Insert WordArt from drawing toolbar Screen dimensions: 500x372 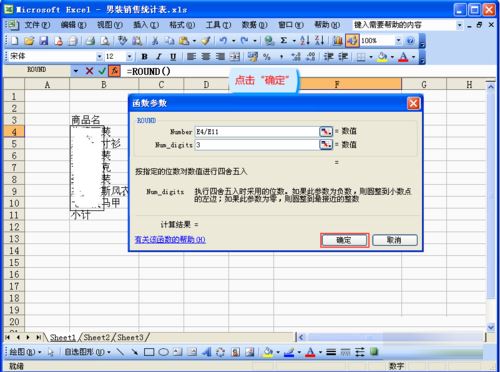coord(207,352)
